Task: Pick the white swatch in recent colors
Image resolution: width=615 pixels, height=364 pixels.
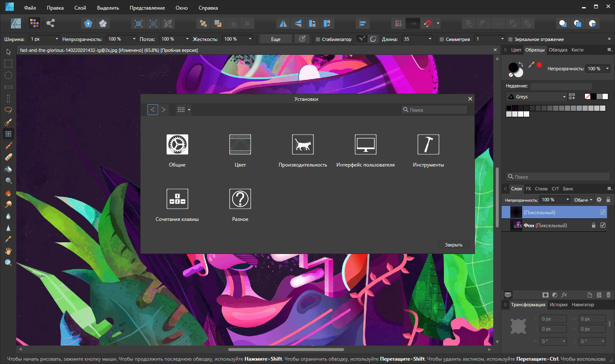Action: click(x=605, y=97)
